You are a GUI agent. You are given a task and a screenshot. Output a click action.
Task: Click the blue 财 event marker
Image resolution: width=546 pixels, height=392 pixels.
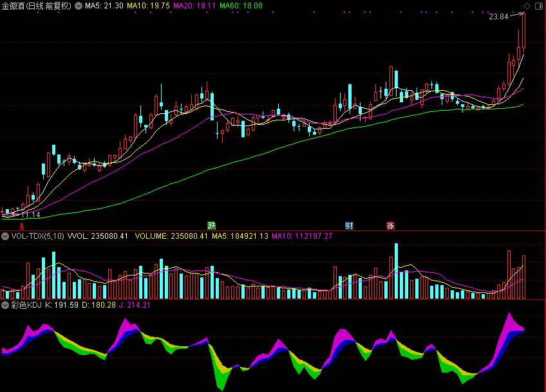click(349, 225)
